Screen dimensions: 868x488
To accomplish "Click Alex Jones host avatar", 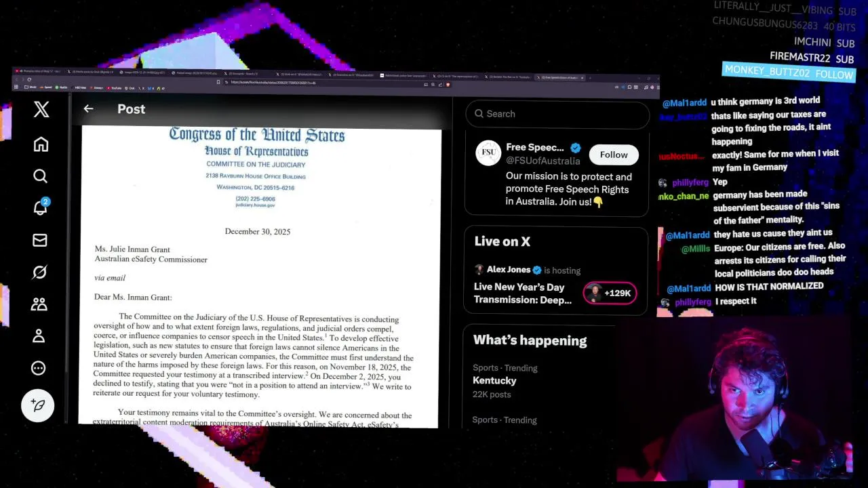I will click(479, 270).
